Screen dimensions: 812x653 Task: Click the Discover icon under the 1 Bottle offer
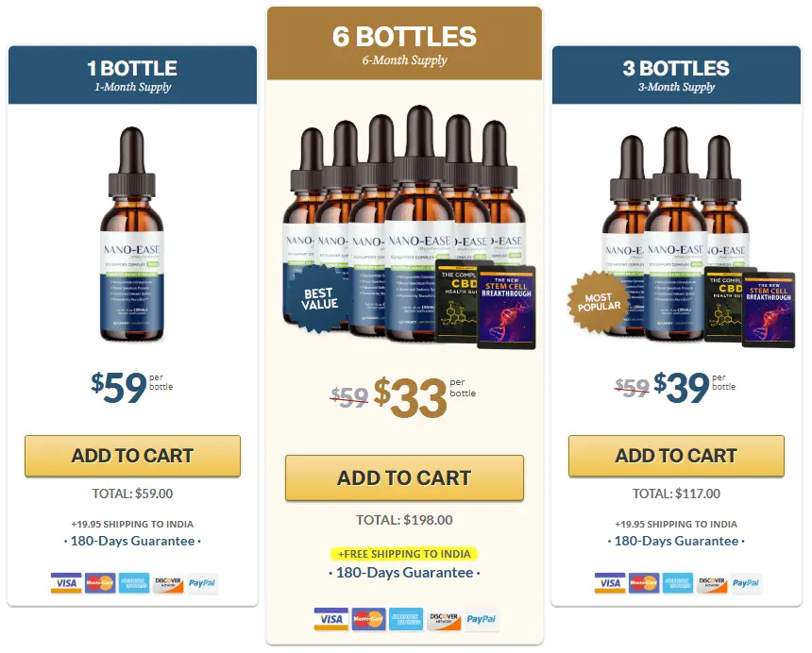[168, 583]
